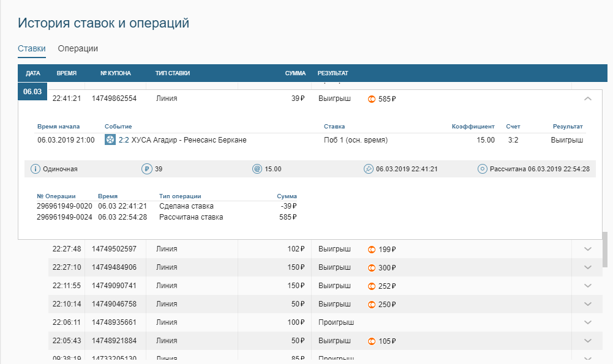
Task: Click the @ coefficient icon beside 15.00
Action: [x=257, y=169]
